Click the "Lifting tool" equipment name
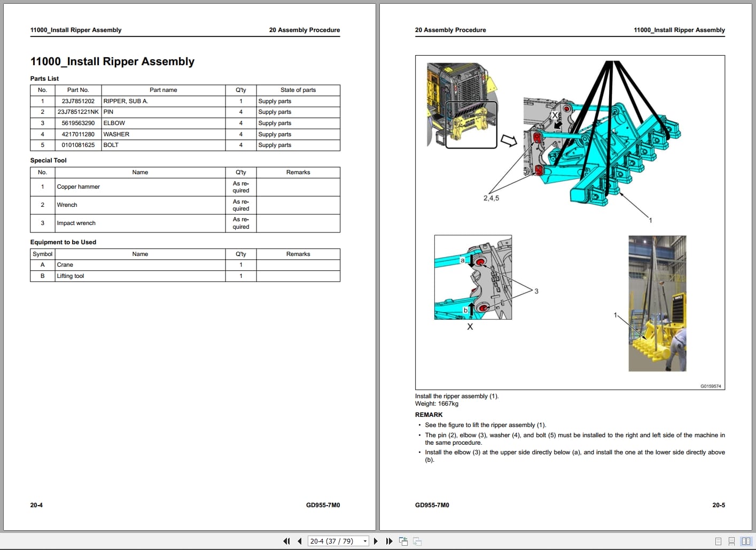This screenshot has height=550, width=756. (x=71, y=276)
